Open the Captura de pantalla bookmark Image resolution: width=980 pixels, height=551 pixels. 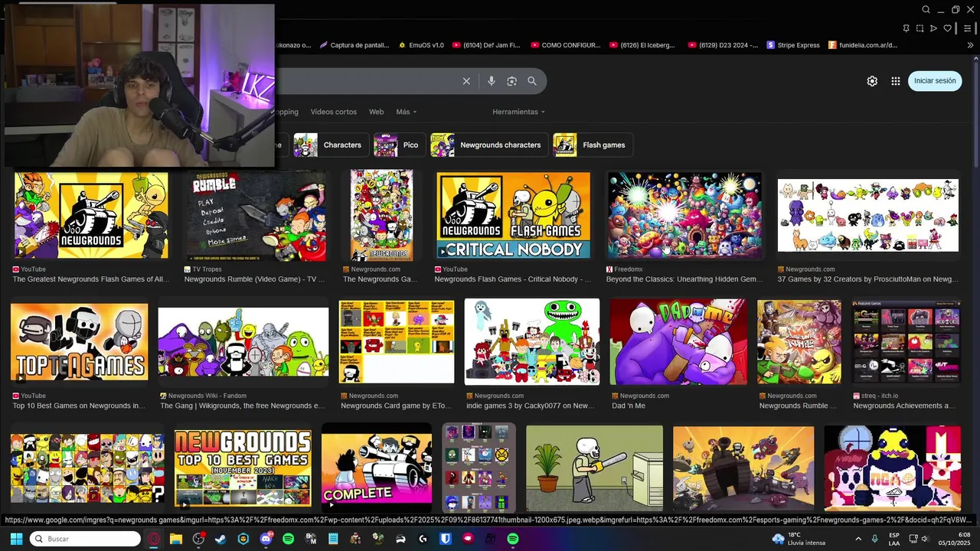point(354,45)
